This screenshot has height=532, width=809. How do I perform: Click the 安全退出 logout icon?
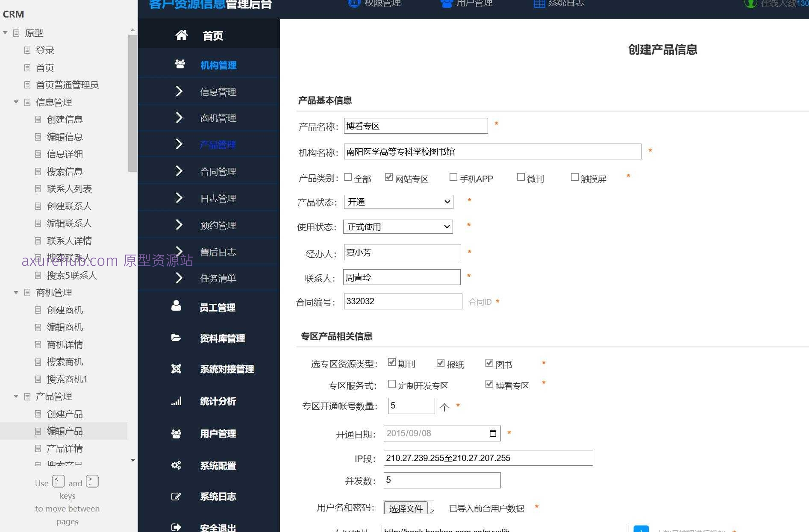click(x=177, y=526)
